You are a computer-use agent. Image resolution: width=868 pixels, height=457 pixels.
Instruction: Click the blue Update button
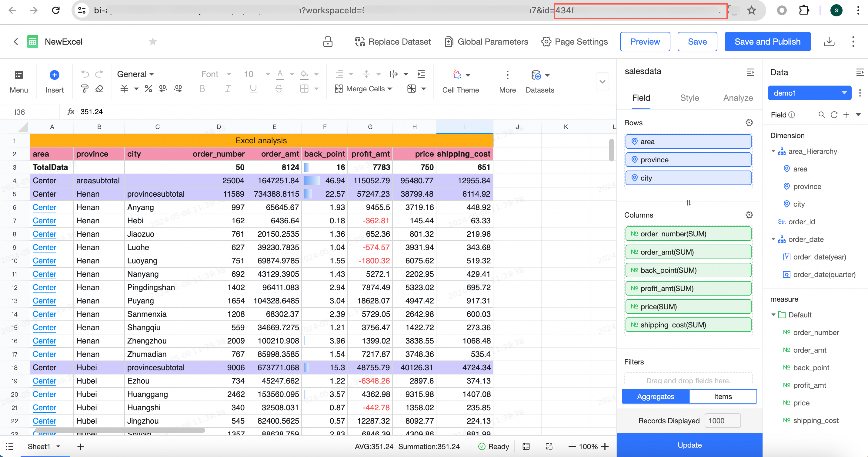click(x=689, y=445)
